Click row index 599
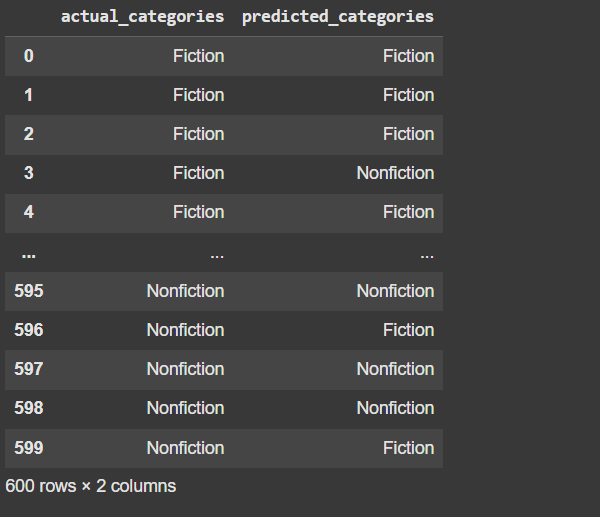Screen dimensions: 600x517 pyautogui.click(x=29, y=447)
